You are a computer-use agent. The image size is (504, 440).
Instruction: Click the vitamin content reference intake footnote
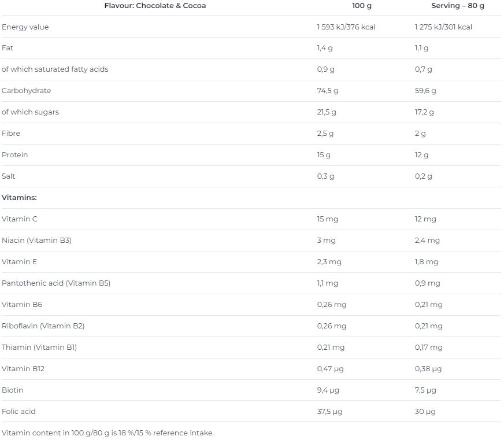tap(108, 432)
